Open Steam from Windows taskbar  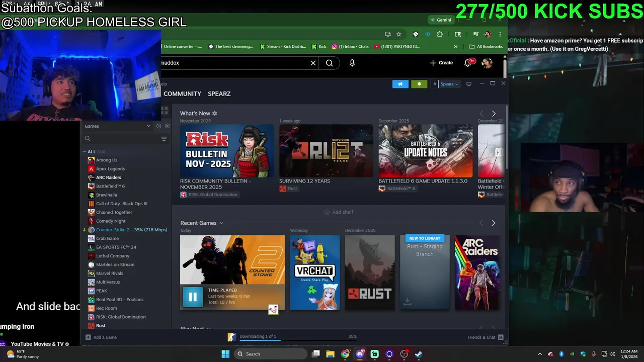[419, 354]
